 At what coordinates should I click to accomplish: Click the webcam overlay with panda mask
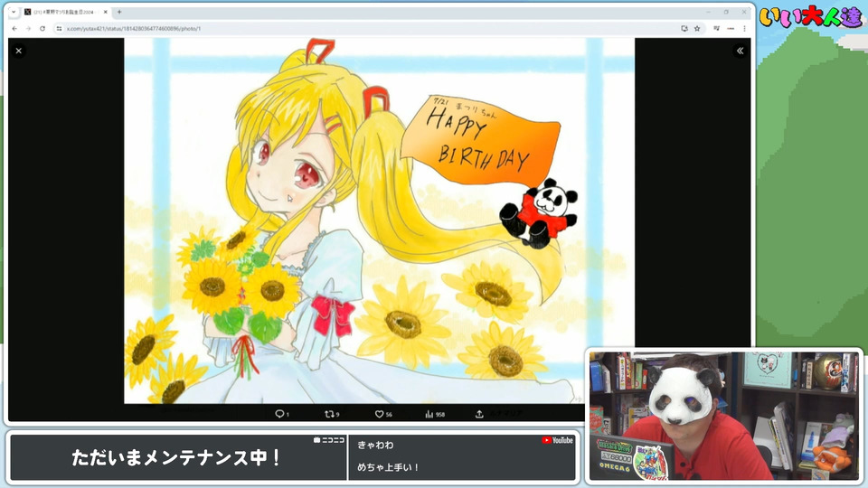tap(724, 416)
